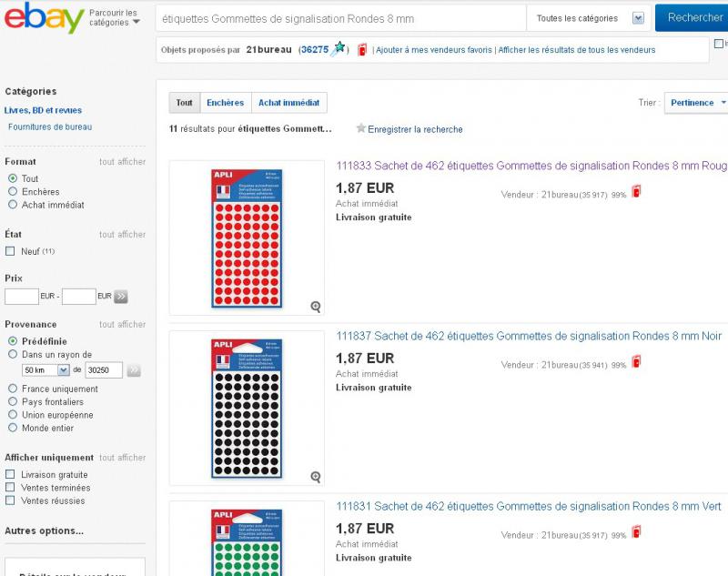
Task: Select France uniquement radio option
Action: click(x=13, y=389)
